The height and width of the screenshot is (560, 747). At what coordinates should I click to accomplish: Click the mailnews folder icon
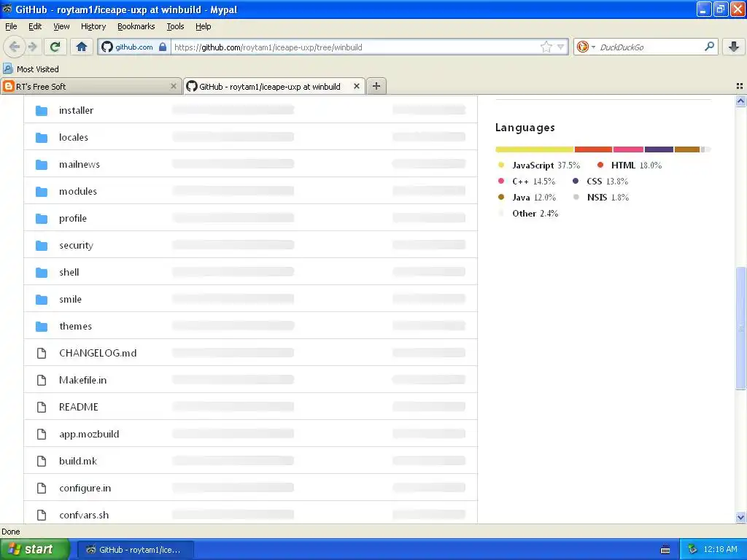point(42,165)
